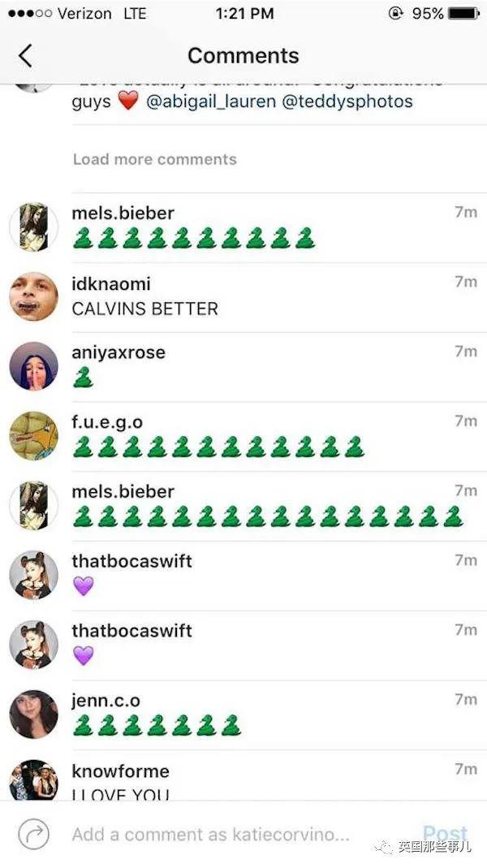Open the @abigail_lauren mention
Image resolution: width=487 pixels, height=868 pixels.
point(211,101)
